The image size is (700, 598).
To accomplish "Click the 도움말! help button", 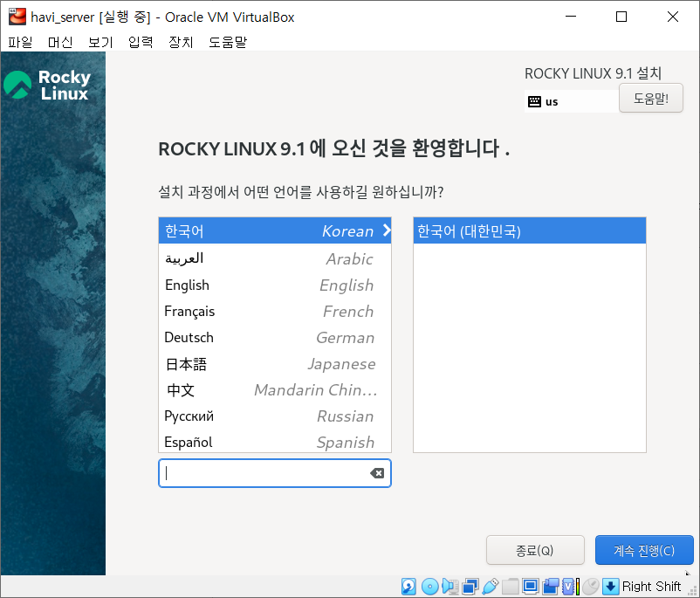I will (651, 98).
